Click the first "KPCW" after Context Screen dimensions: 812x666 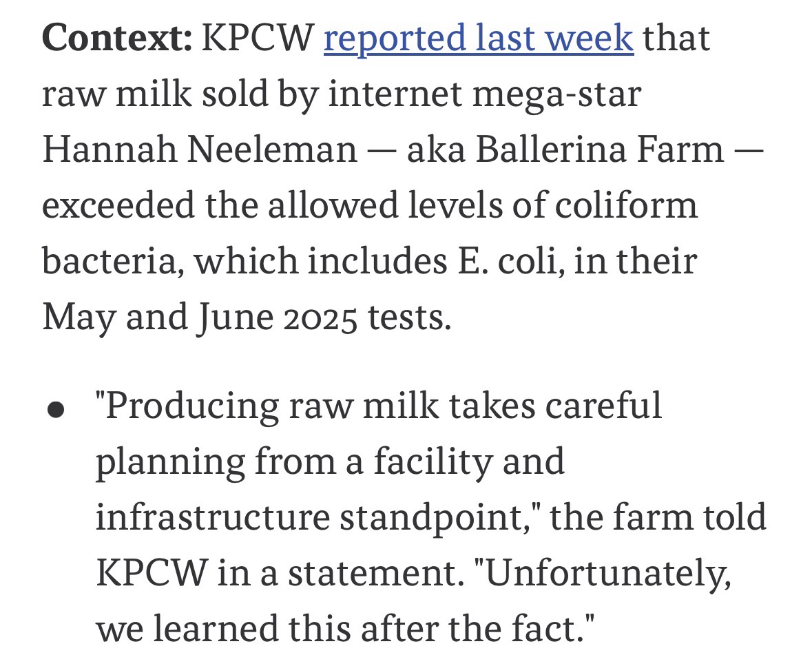[256, 37]
